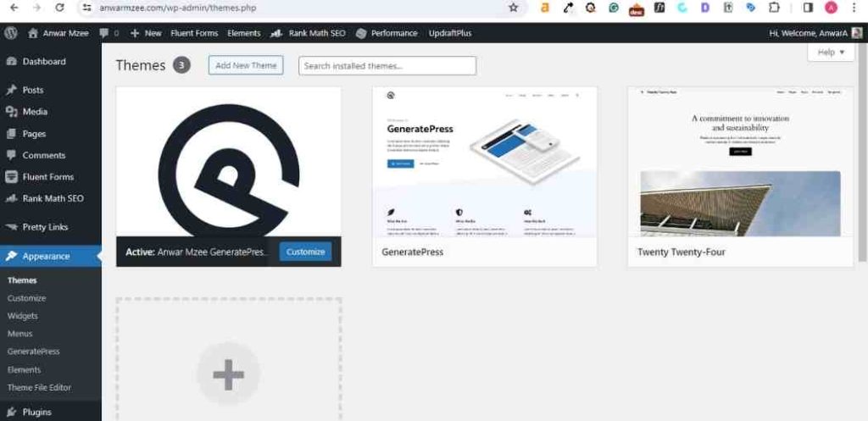Click the purple D extension icon
The image size is (868, 421).
704,8
